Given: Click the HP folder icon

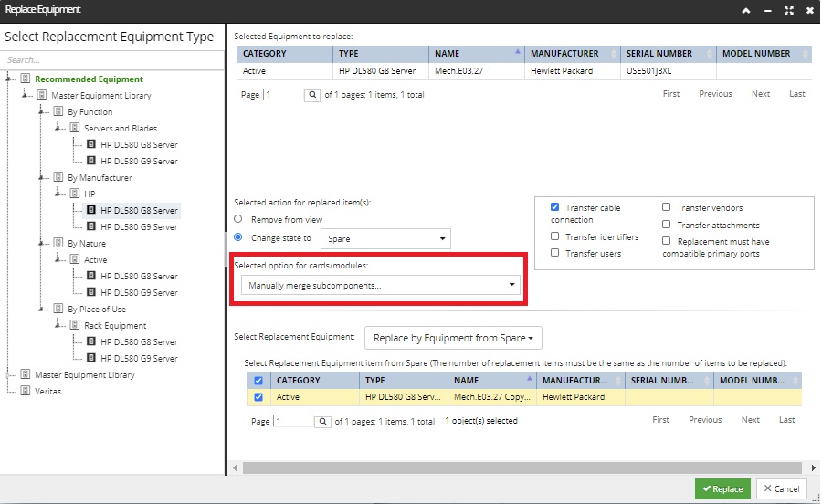Looking at the screenshot, I should click(75, 194).
